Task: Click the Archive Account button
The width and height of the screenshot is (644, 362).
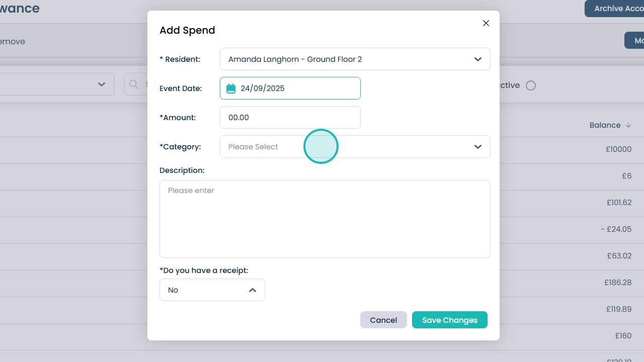Action: pyautogui.click(x=615, y=9)
